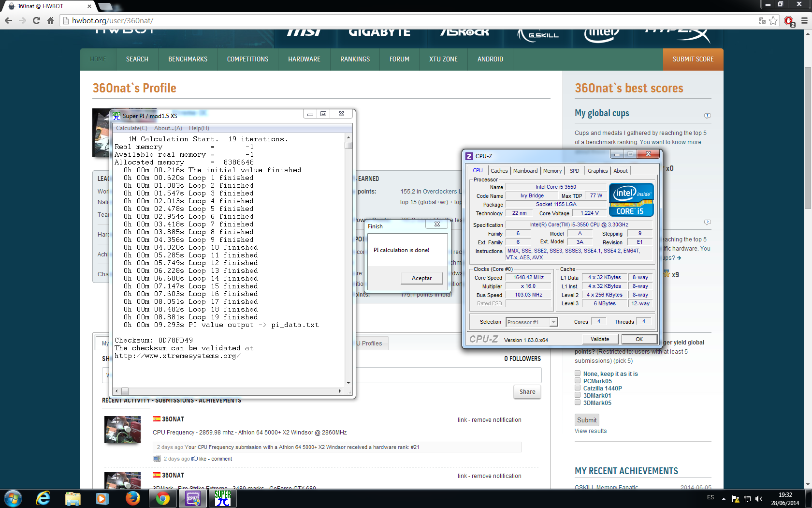
Task: Switch to About tab in CPU-Z
Action: tap(621, 171)
